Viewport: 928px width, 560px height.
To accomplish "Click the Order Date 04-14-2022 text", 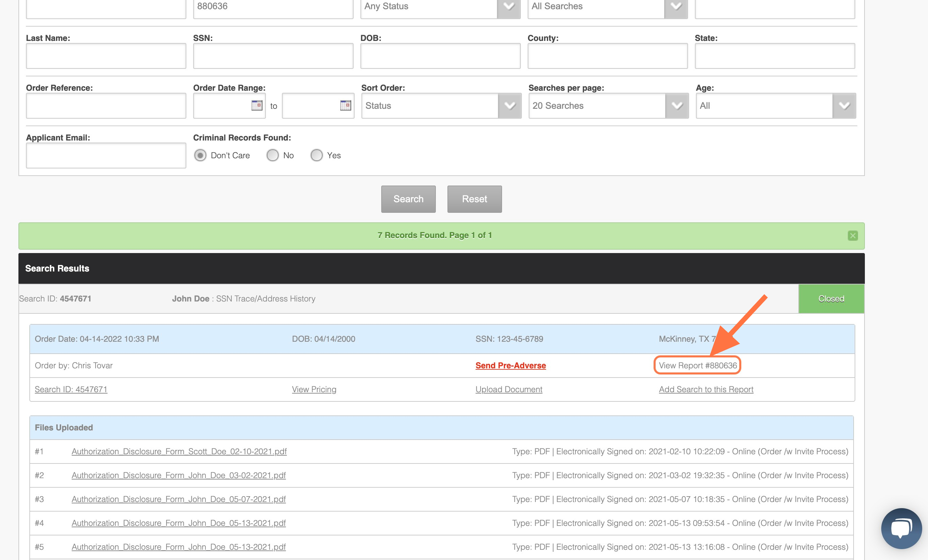I will (97, 339).
